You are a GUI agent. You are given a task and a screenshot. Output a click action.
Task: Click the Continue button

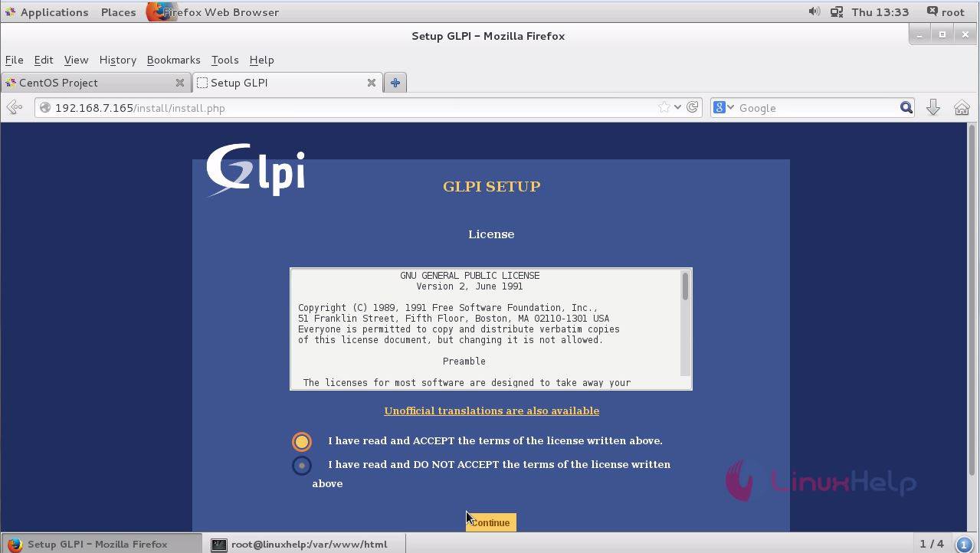pyautogui.click(x=490, y=522)
